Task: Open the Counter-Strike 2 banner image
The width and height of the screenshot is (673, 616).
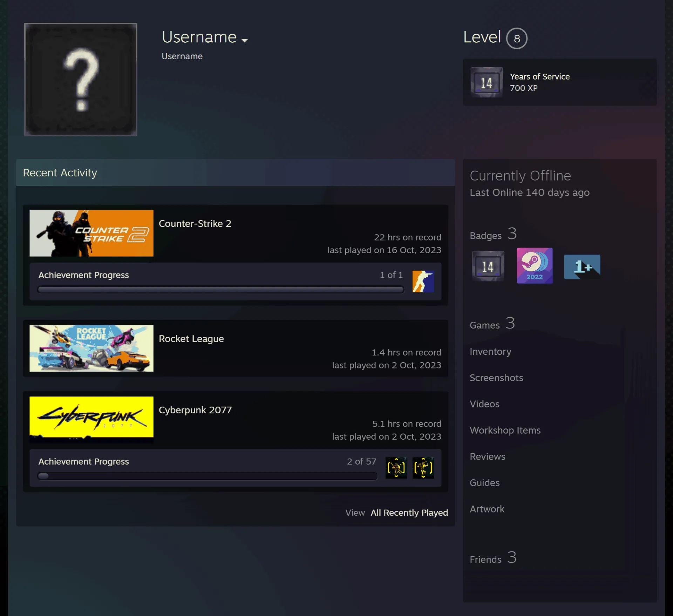Action: coord(91,233)
